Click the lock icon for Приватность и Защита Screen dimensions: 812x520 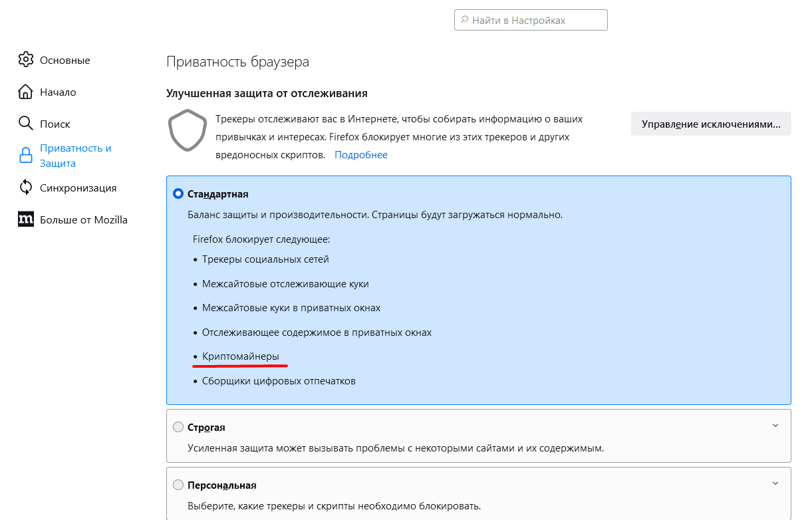point(26,156)
